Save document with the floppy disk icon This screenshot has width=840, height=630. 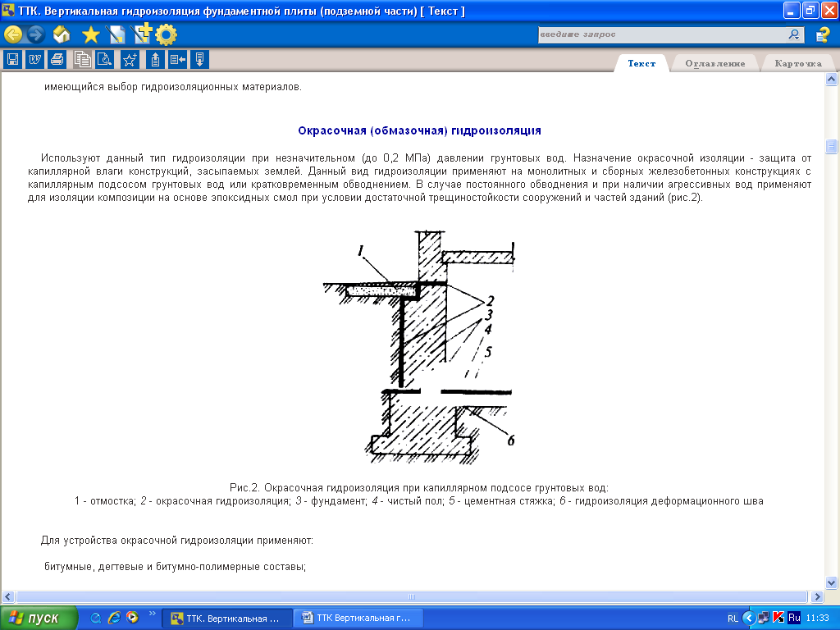(12, 59)
